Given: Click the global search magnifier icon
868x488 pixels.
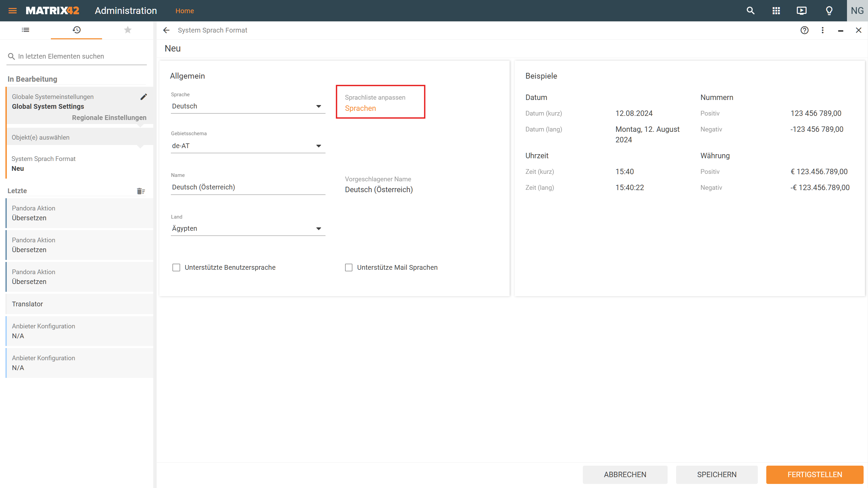Looking at the screenshot, I should click(x=750, y=11).
